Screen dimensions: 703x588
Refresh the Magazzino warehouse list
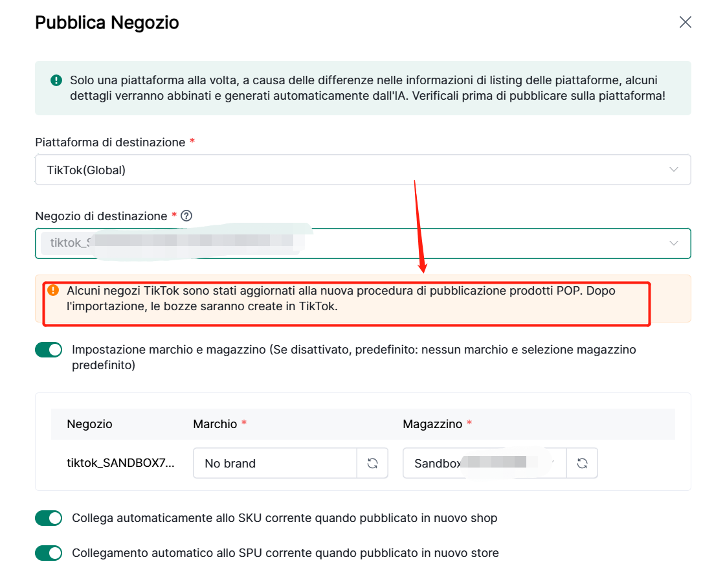582,463
